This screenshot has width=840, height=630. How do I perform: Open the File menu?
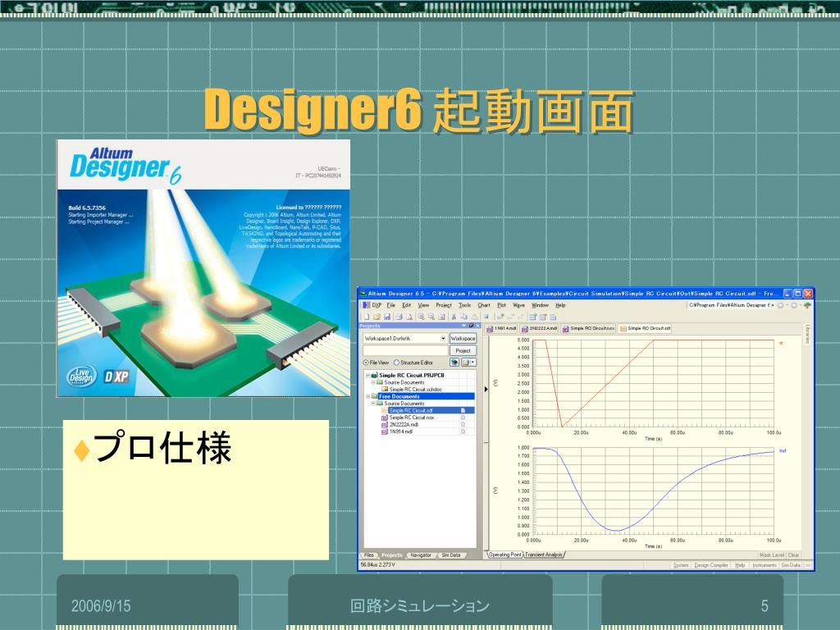tap(391, 305)
